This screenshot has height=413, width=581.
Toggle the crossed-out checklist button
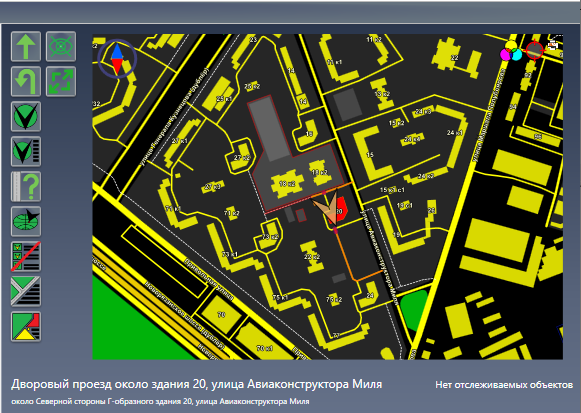(x=26, y=256)
